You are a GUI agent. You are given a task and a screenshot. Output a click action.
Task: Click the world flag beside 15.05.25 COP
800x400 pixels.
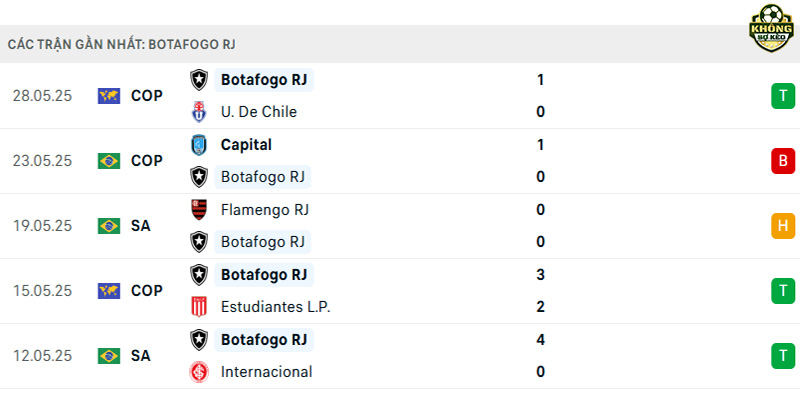tap(109, 291)
